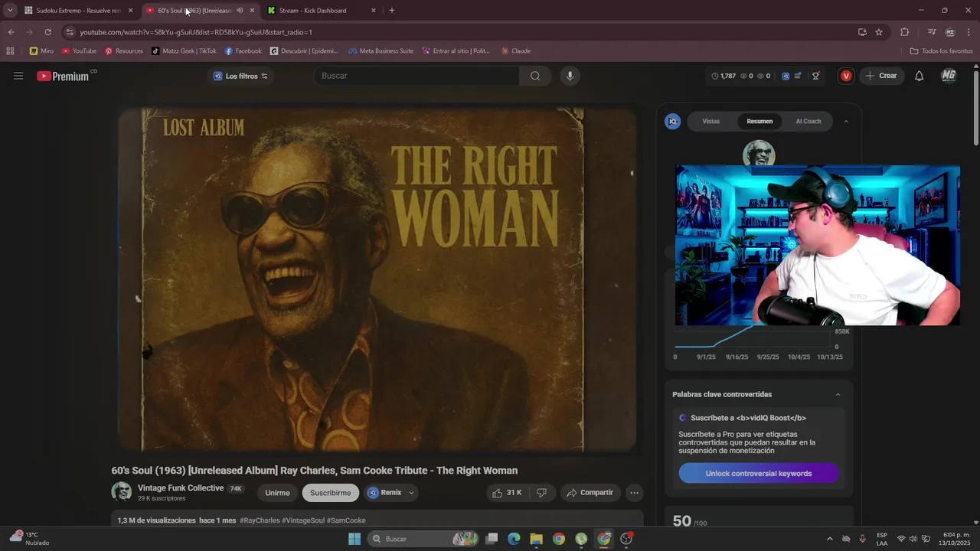Image resolution: width=980 pixels, height=551 pixels.
Task: Select the Resumen tab in vidIQ
Action: coord(759,121)
